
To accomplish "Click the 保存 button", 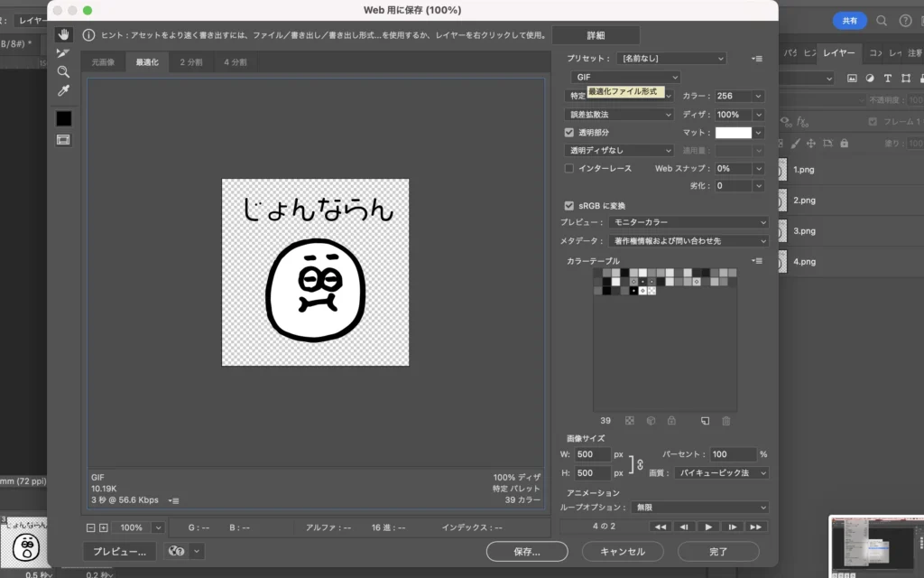I will [x=527, y=551].
